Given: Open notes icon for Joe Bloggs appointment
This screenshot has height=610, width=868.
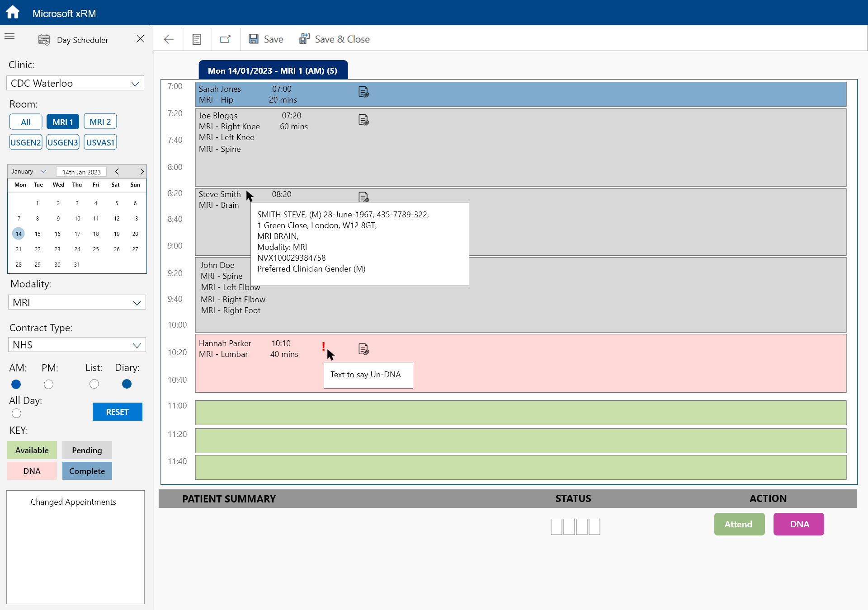Looking at the screenshot, I should point(363,120).
